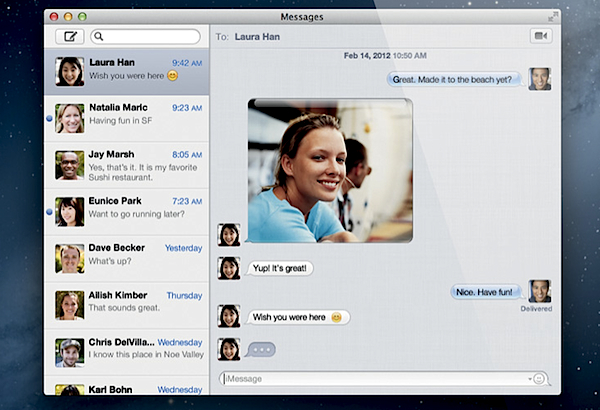Click the search magnifier icon

click(100, 37)
